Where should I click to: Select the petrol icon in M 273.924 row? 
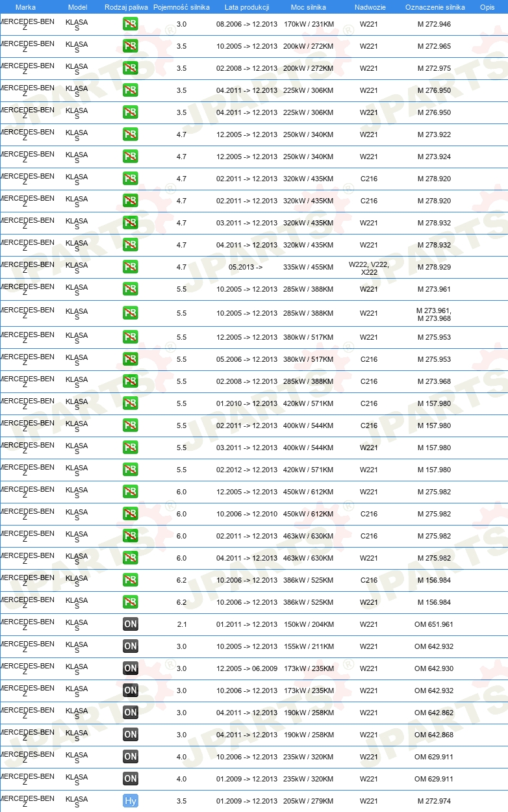pos(130,157)
